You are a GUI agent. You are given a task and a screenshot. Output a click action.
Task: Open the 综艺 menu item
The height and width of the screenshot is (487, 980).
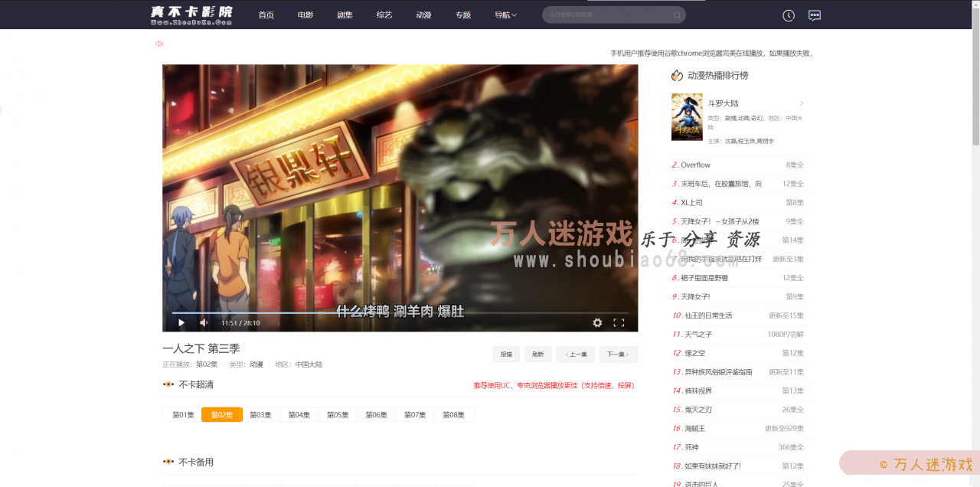point(384,15)
